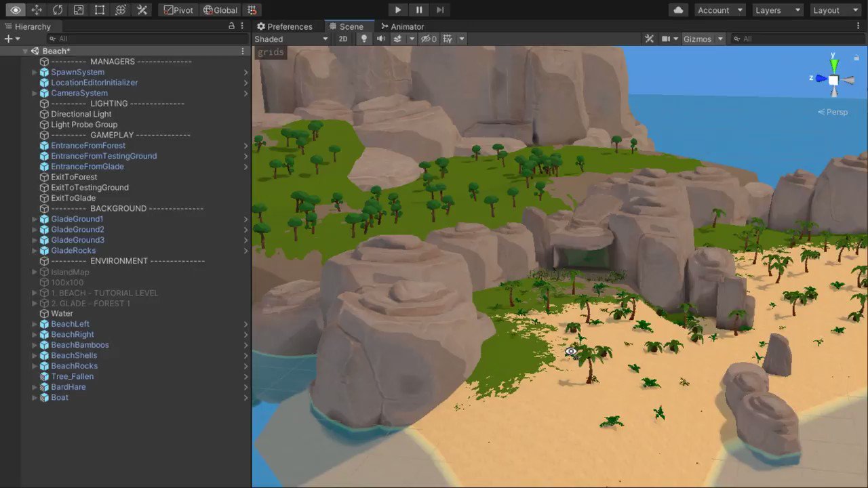Image resolution: width=868 pixels, height=488 pixels.
Task: Click the Water object cube icon
Action: point(44,314)
